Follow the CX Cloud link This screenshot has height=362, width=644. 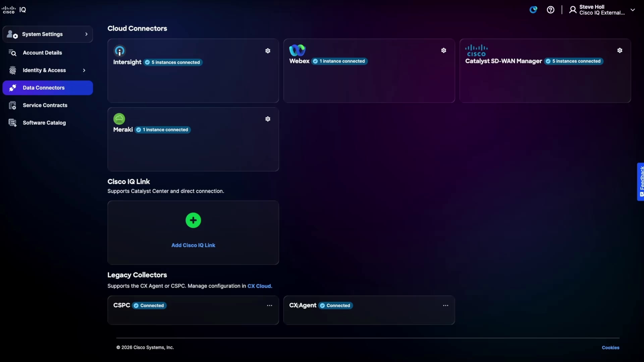tap(260, 286)
